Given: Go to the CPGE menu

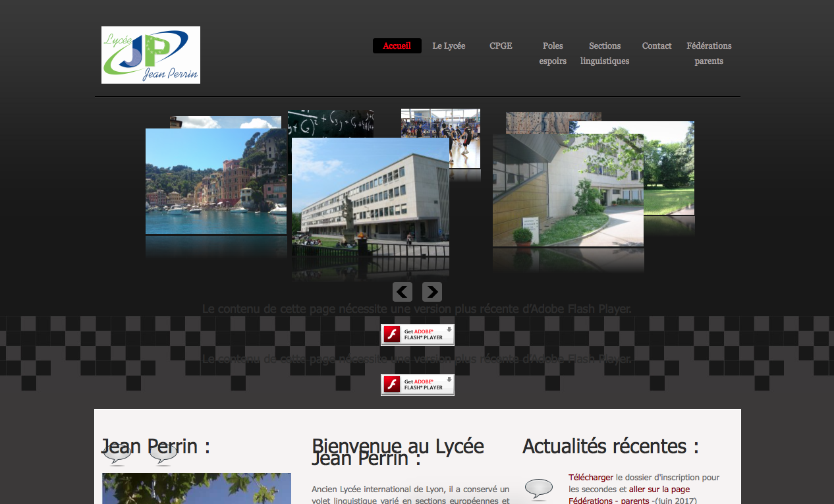Looking at the screenshot, I should [x=501, y=45].
